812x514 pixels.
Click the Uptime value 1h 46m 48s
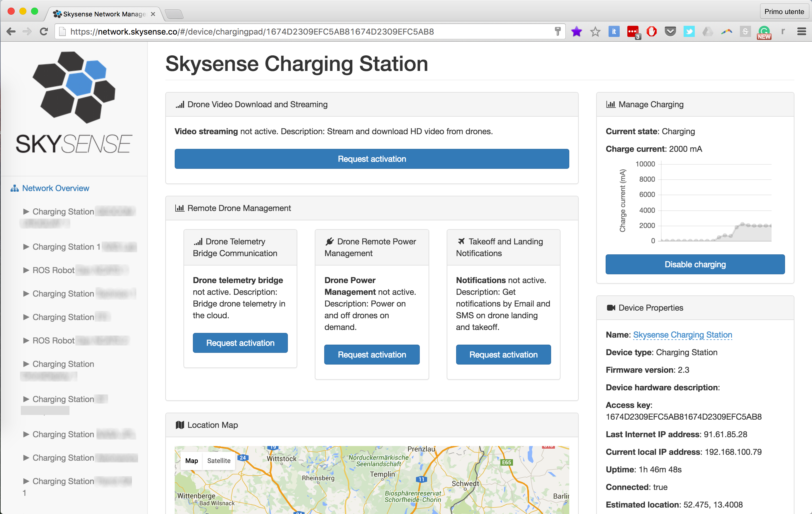[660, 469]
